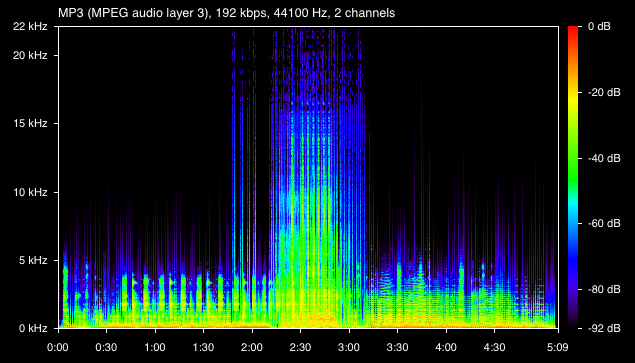Image resolution: width=635 pixels, height=363 pixels.
Task: Click the -60 dB scale label
Action: 604,224
